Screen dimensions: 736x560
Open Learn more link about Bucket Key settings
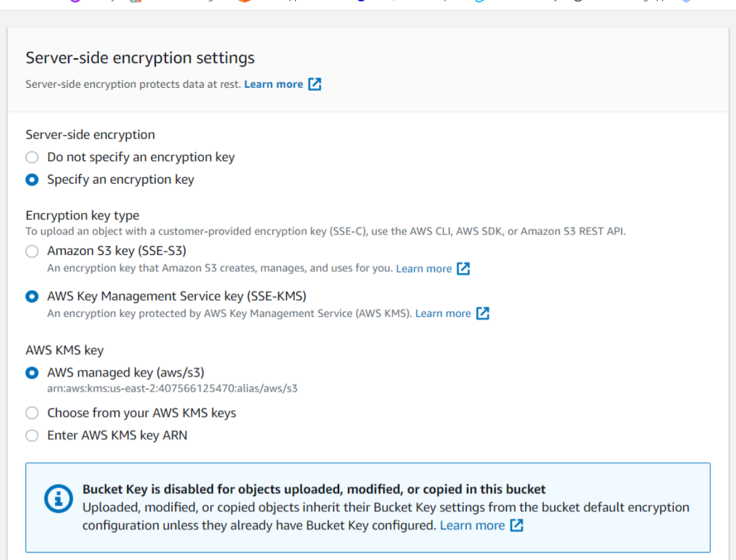(x=472, y=526)
